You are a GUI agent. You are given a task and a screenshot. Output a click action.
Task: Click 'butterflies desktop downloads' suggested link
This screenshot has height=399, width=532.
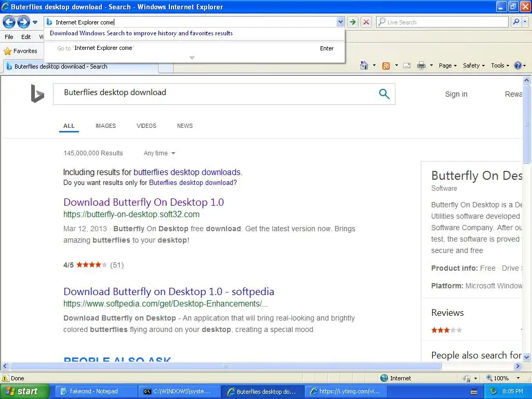187,172
